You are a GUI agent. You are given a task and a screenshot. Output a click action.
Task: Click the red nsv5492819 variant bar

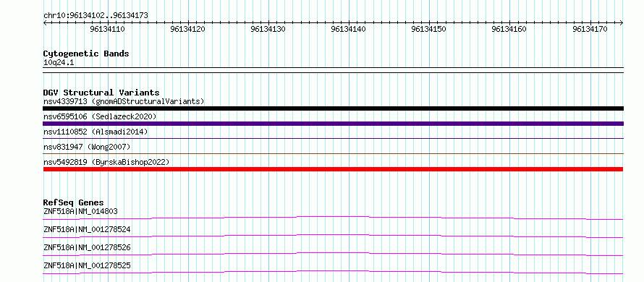coord(333,169)
